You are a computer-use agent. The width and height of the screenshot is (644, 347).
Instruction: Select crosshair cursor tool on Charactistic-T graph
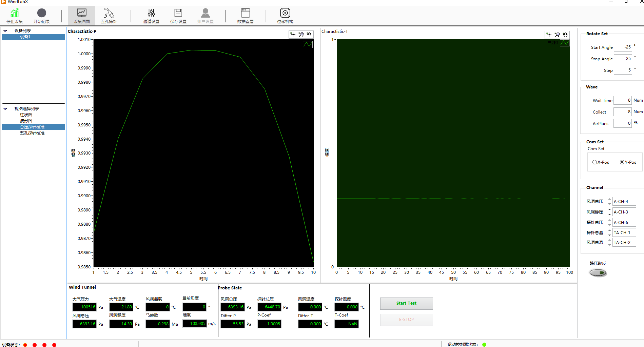(549, 35)
